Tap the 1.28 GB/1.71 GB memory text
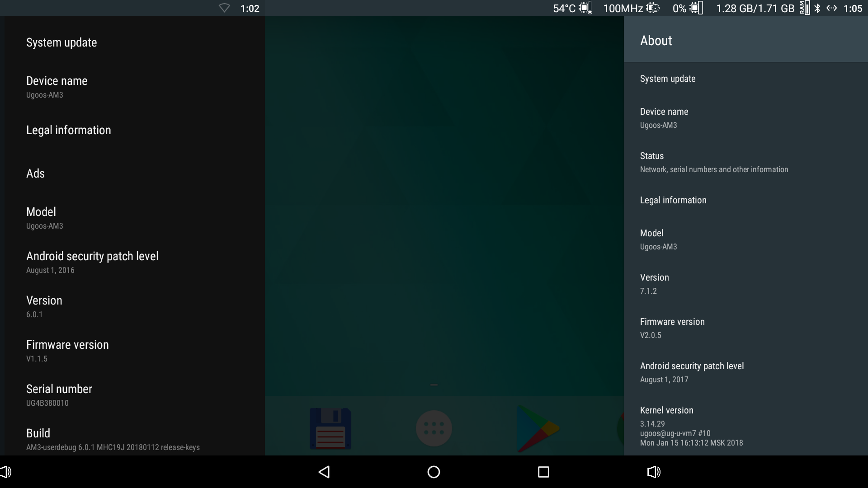Image resolution: width=868 pixels, height=488 pixels. pos(755,9)
